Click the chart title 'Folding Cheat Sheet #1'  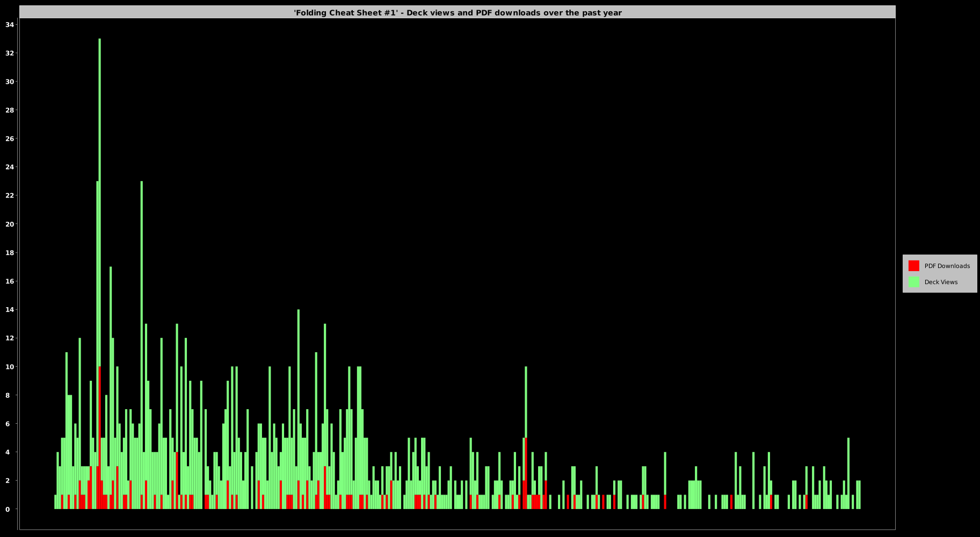tap(458, 12)
